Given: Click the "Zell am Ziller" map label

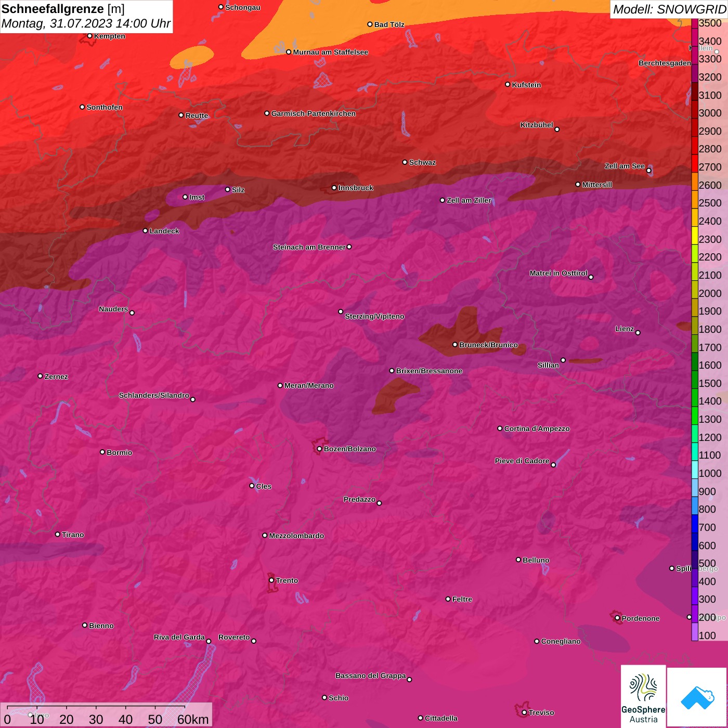Looking at the screenshot, I should tap(469, 200).
